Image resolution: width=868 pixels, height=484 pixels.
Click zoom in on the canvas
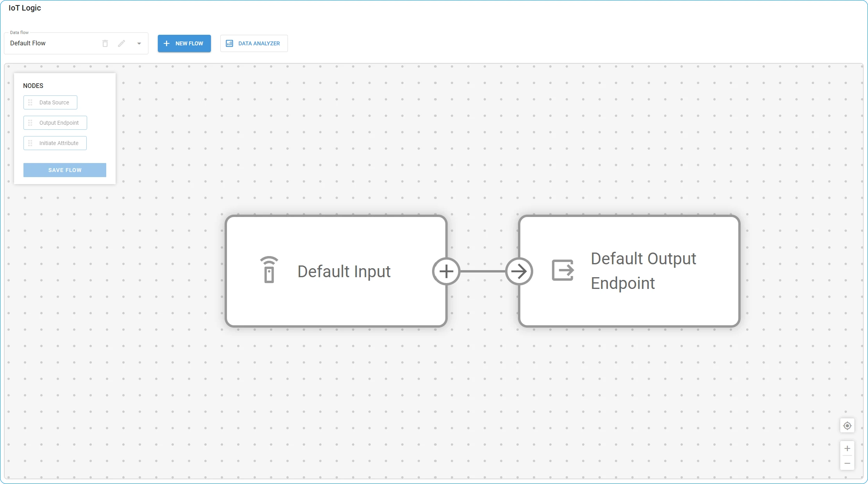(x=847, y=448)
